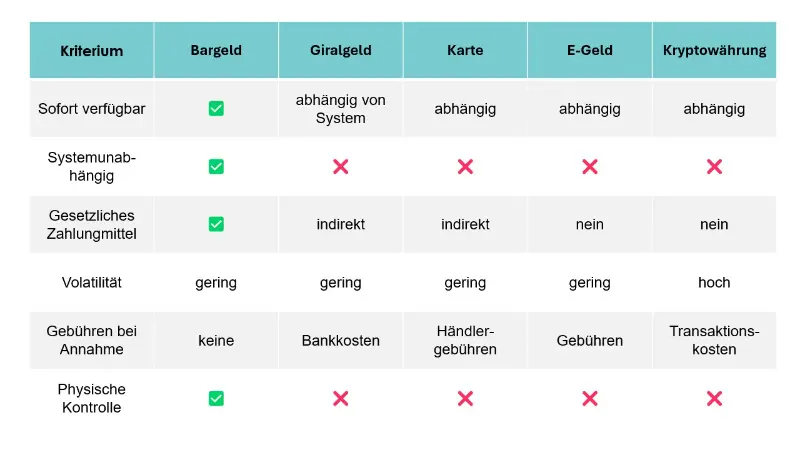800x450 pixels.
Task: Click the Giralgeld column header
Action: tap(340, 50)
